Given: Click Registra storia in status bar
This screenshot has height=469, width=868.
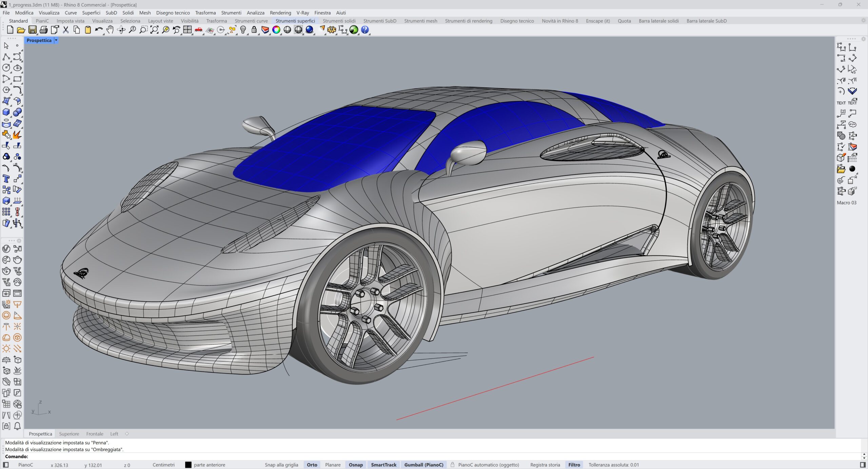Looking at the screenshot, I should click(545, 465).
